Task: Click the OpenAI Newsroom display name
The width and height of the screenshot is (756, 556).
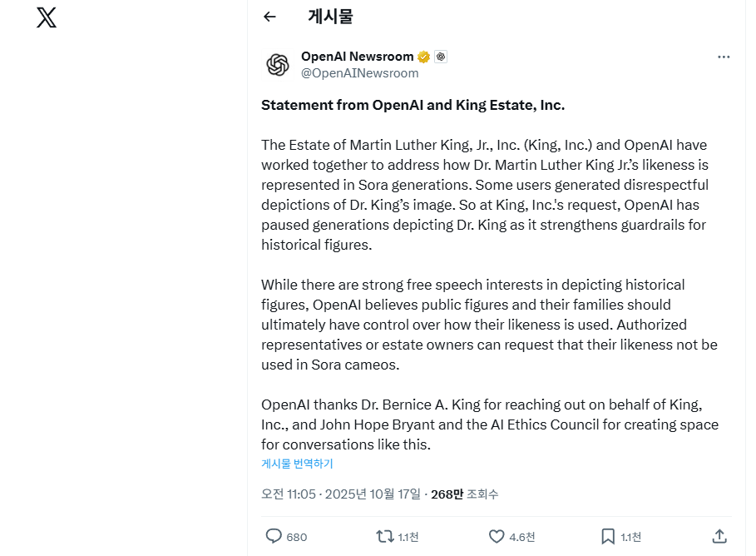Action: (x=357, y=57)
